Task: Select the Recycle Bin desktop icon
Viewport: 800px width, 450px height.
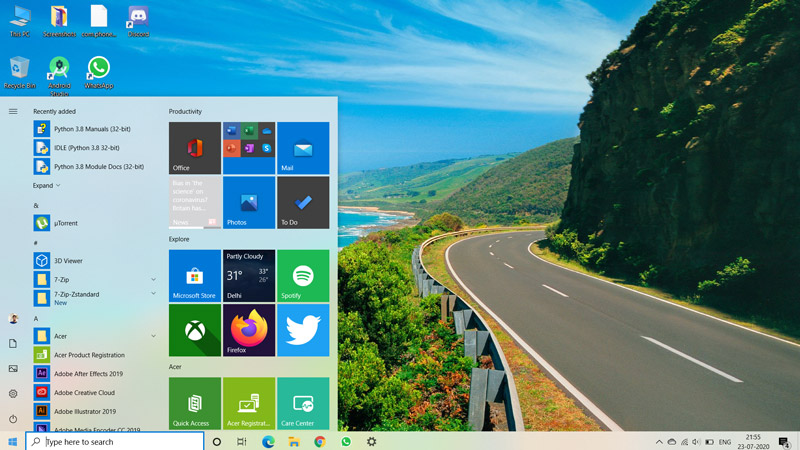Action: 19,73
